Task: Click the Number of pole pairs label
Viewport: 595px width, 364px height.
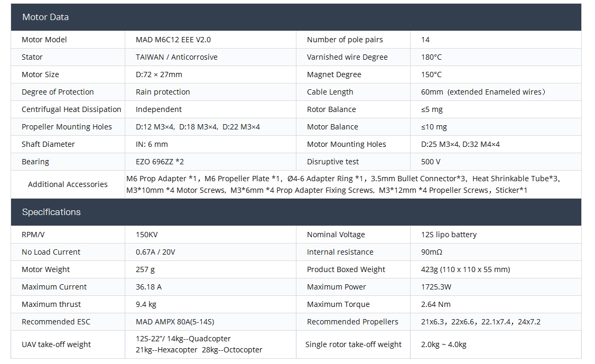Action: [x=345, y=40]
